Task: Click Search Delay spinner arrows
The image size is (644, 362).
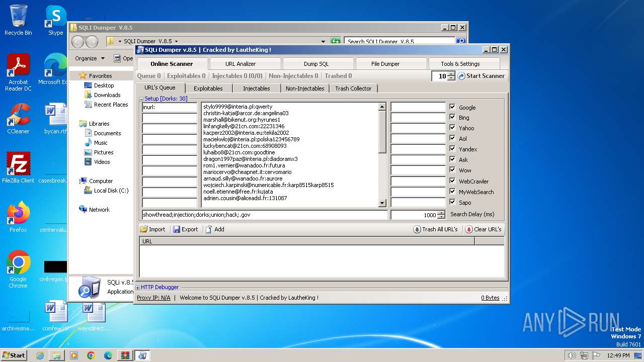Action: pos(441,215)
